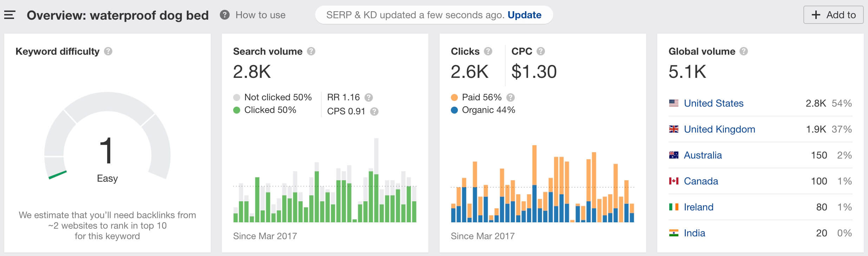Open the United States country link
The height and width of the screenshot is (256, 868).
(x=714, y=103)
